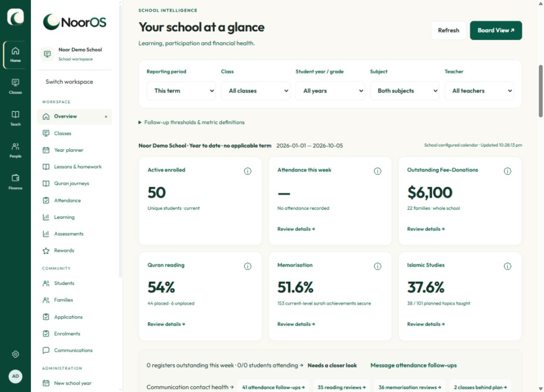This screenshot has width=544, height=392.
Task: Open Students in the Community section
Action: pos(74,283)
